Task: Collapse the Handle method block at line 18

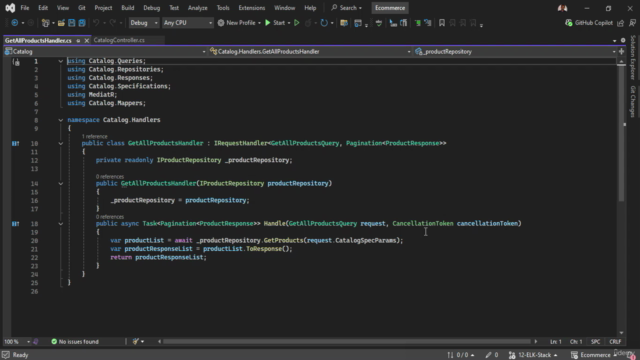Action: pos(60,224)
